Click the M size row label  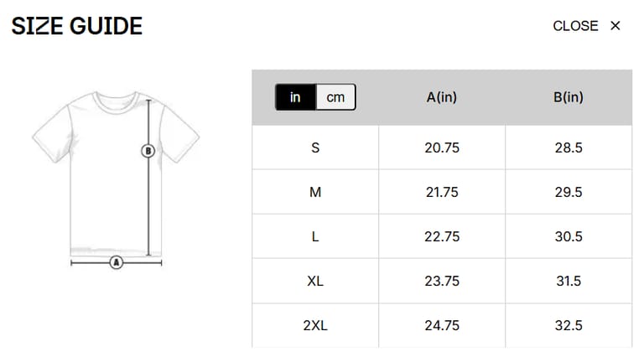315,193
